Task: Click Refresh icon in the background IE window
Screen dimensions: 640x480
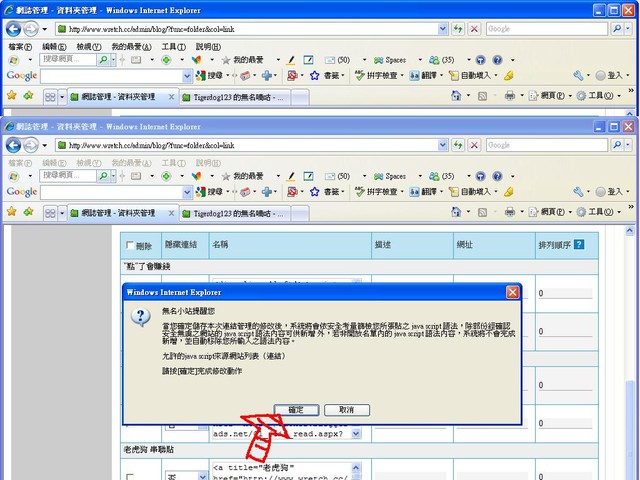Action: (x=458, y=29)
